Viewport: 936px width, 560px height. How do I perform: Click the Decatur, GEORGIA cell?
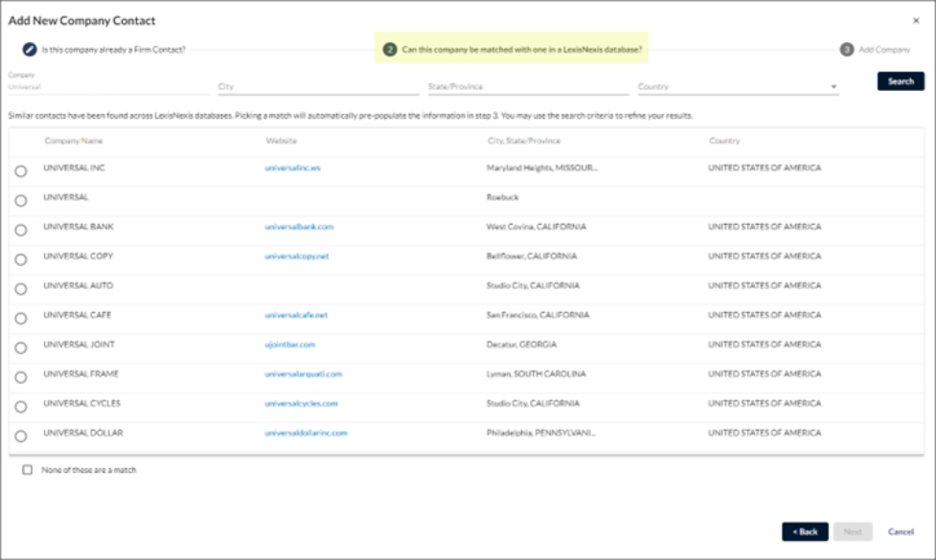[x=521, y=345]
